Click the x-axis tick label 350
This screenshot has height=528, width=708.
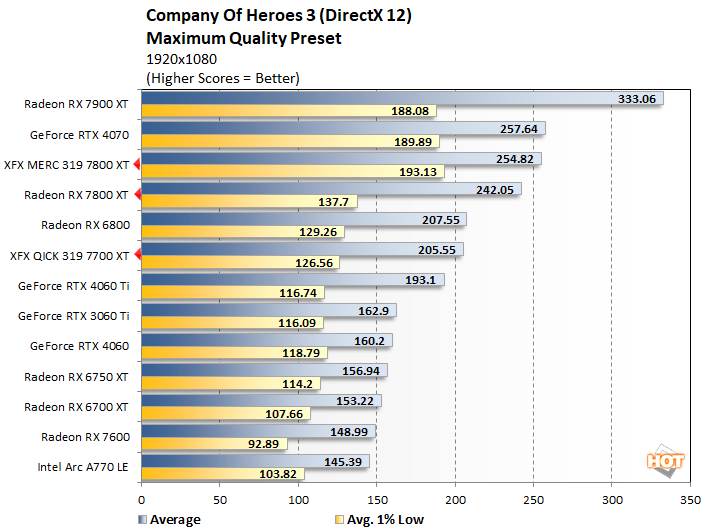[690, 500]
